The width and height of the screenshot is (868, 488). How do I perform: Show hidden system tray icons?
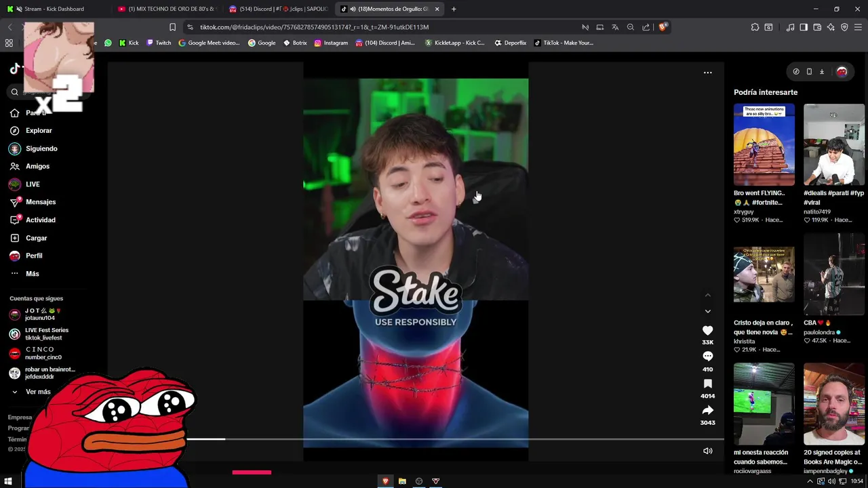tap(810, 481)
